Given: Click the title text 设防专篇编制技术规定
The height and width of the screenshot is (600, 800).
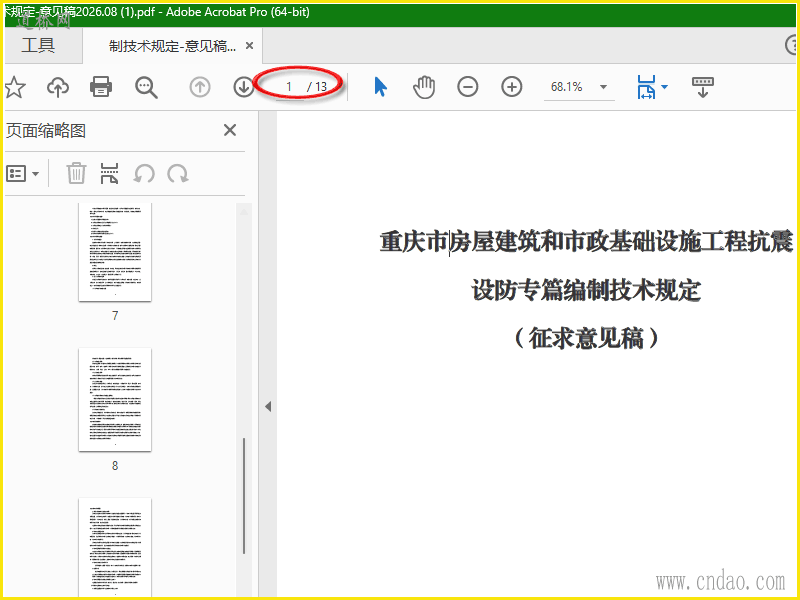Looking at the screenshot, I should click(x=586, y=290).
